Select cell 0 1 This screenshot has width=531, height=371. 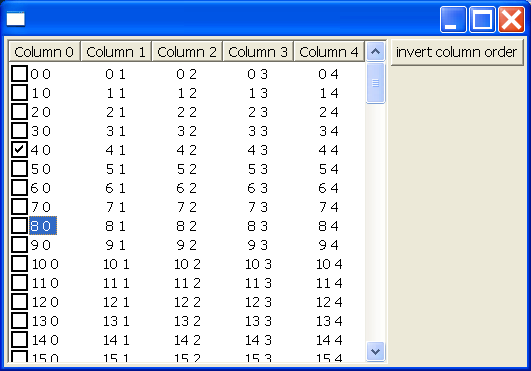115,74
